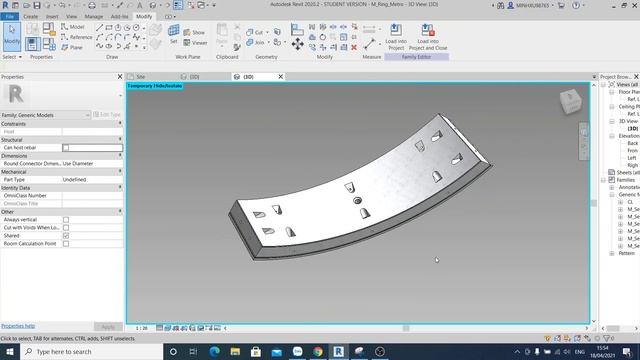Open the work plane Viewer
Screen dimensions: 640x360
click(x=195, y=42)
